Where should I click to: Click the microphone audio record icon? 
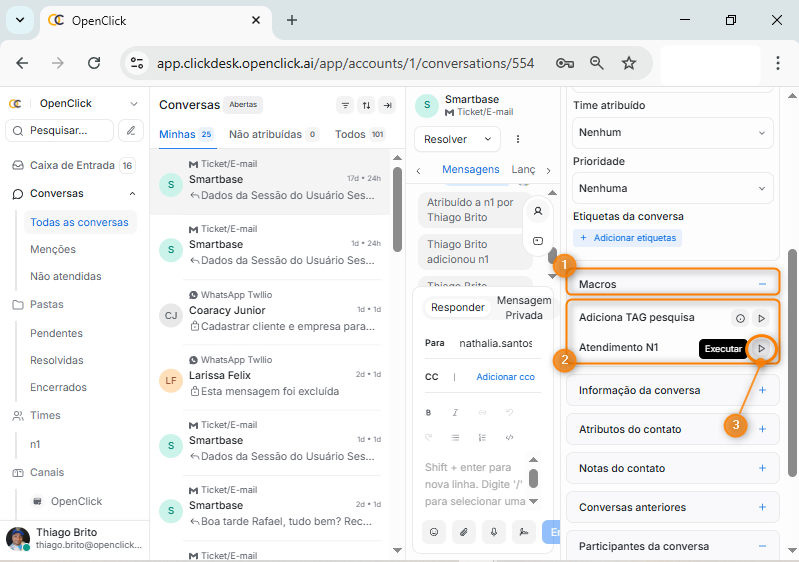coord(493,532)
